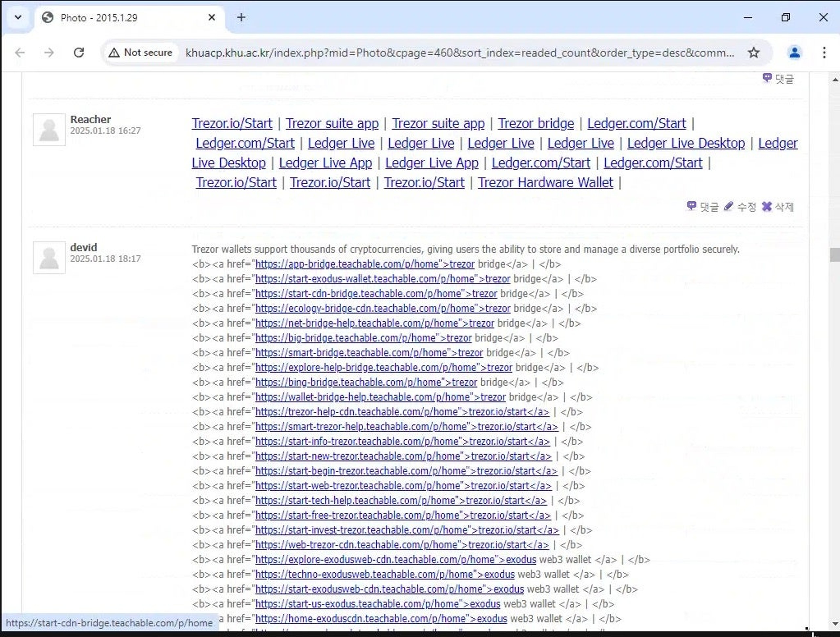Viewport: 840px width, 637px height.
Task: Open the tab search dropdown arrow
Action: [18, 17]
